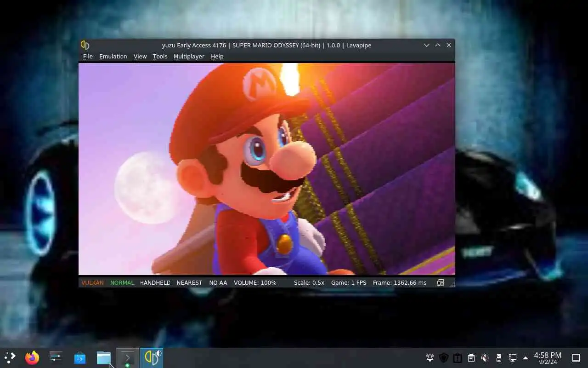The image size is (588, 368).
Task: Click the VOLUME: 100% status button
Action: (x=255, y=282)
